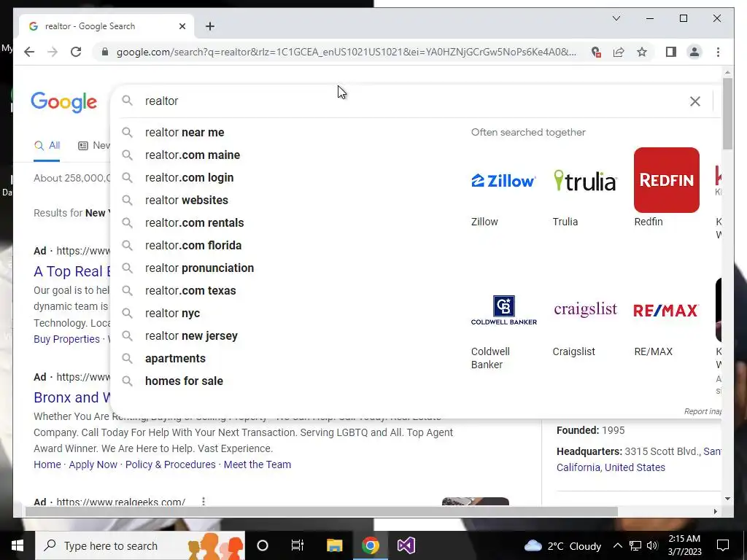This screenshot has width=747, height=560.
Task: Open Meet the Team ad sitelink
Action: [258, 464]
